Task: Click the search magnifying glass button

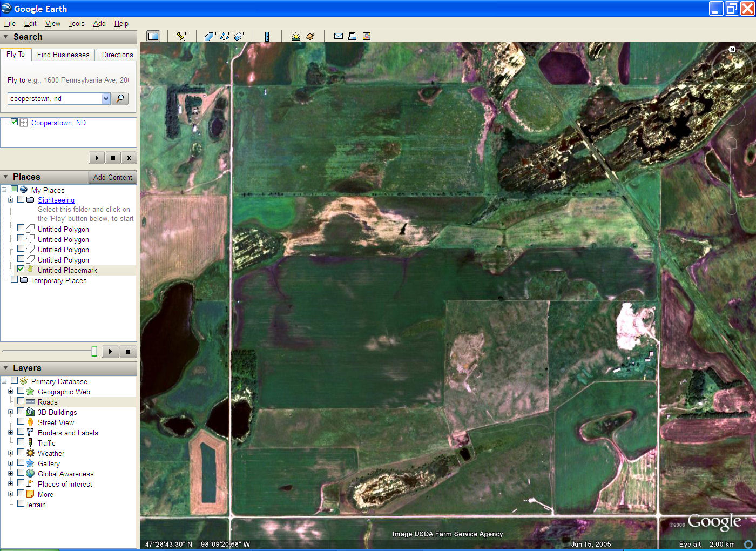Action: 120,98
